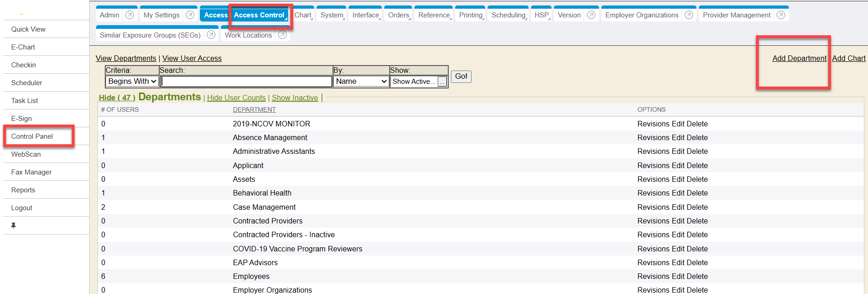Click the arrow icon next to Version

591,15
